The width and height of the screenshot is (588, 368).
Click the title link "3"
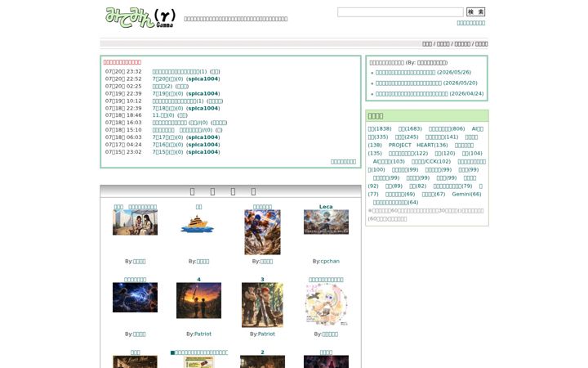pos(262,280)
